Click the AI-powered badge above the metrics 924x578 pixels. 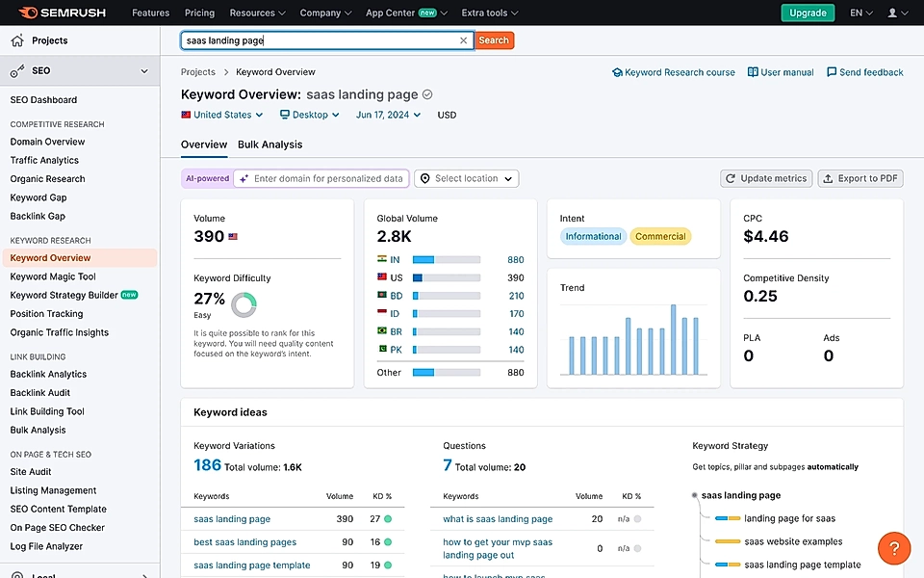point(205,178)
